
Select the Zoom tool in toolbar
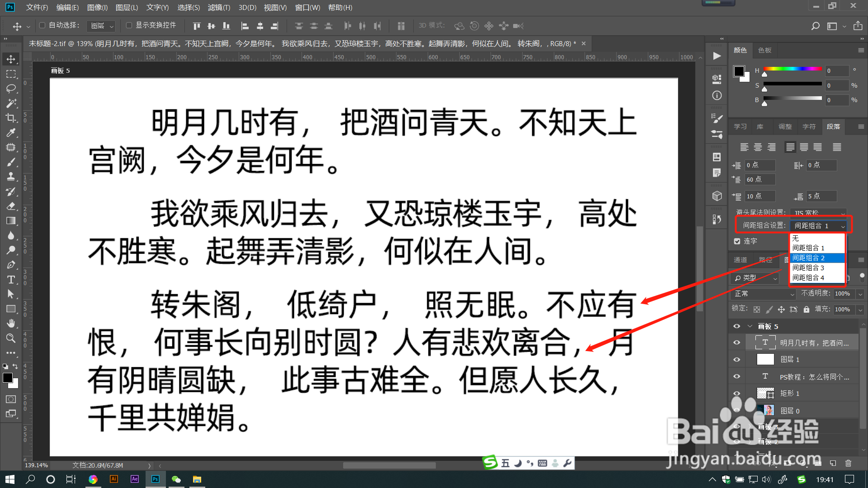tap(11, 338)
